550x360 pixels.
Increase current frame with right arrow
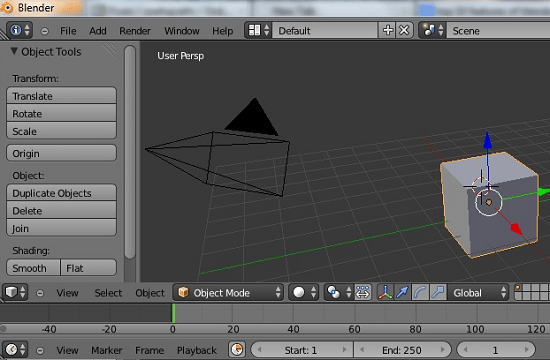coord(526,349)
